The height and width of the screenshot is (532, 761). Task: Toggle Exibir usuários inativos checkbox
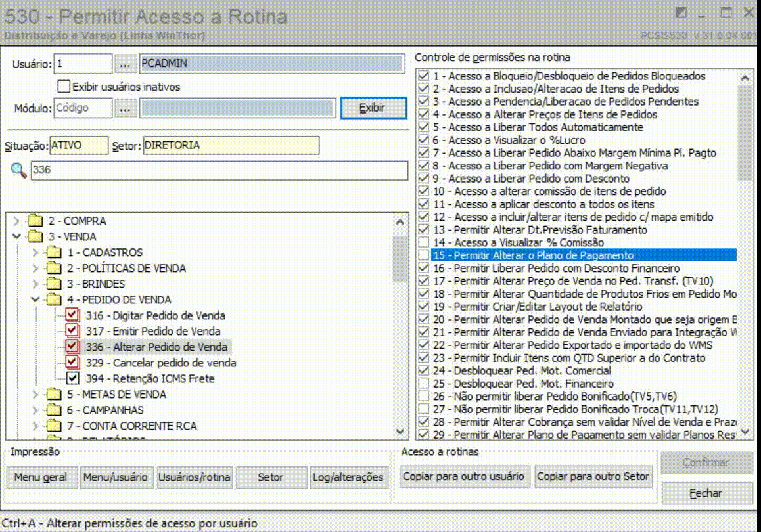click(64, 86)
